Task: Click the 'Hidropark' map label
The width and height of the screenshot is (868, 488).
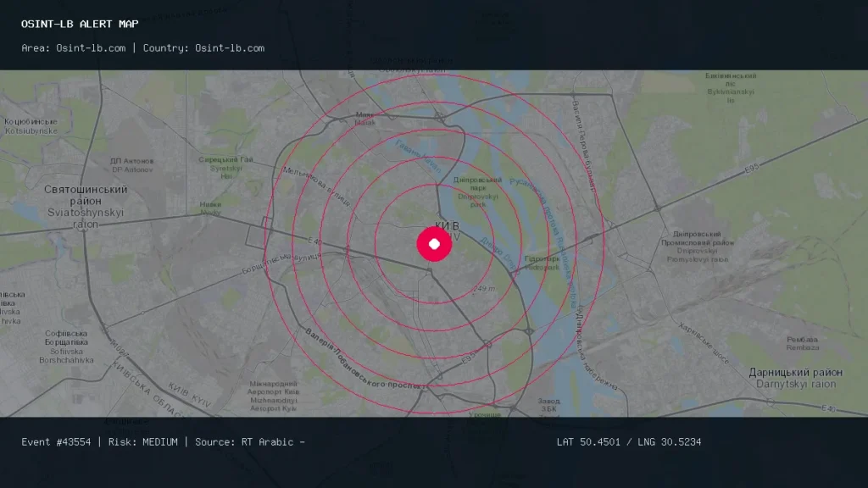Action: click(x=542, y=267)
